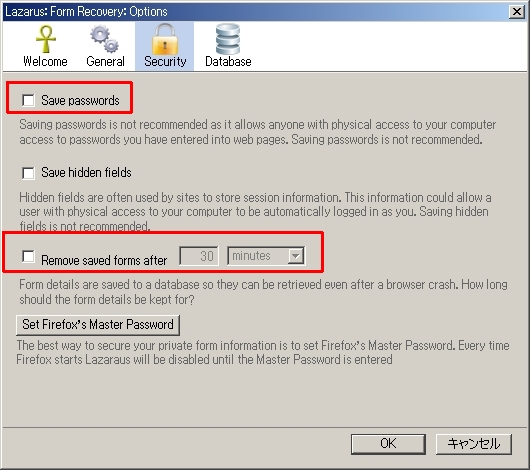Image resolution: width=530 pixels, height=470 pixels.
Task: Switch to the Welcome tab label
Action: pos(45,62)
